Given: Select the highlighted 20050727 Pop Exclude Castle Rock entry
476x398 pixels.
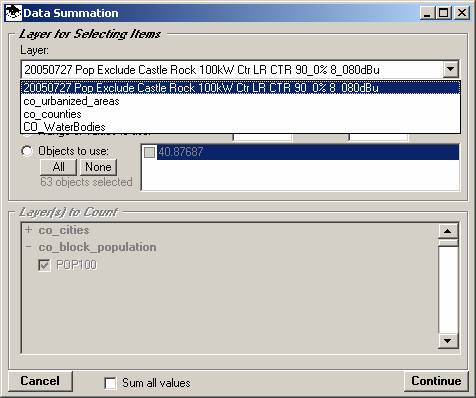Looking at the screenshot, I should (x=240, y=88).
